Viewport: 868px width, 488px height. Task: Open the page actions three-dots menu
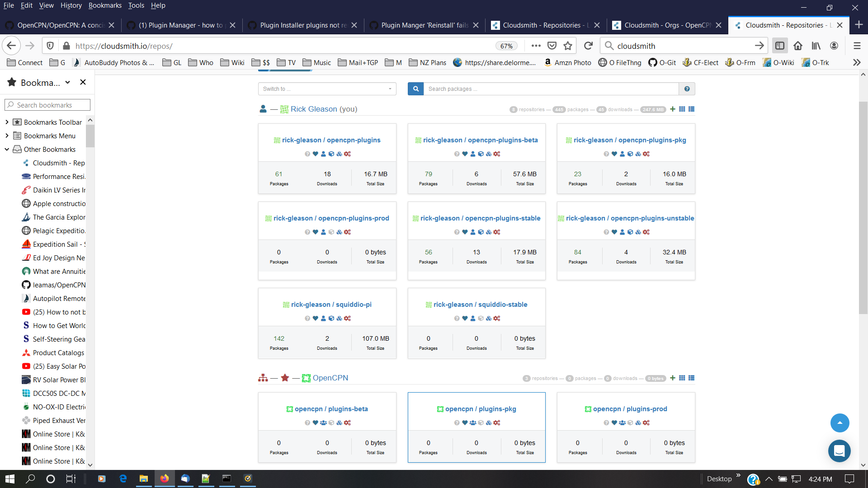click(x=536, y=46)
